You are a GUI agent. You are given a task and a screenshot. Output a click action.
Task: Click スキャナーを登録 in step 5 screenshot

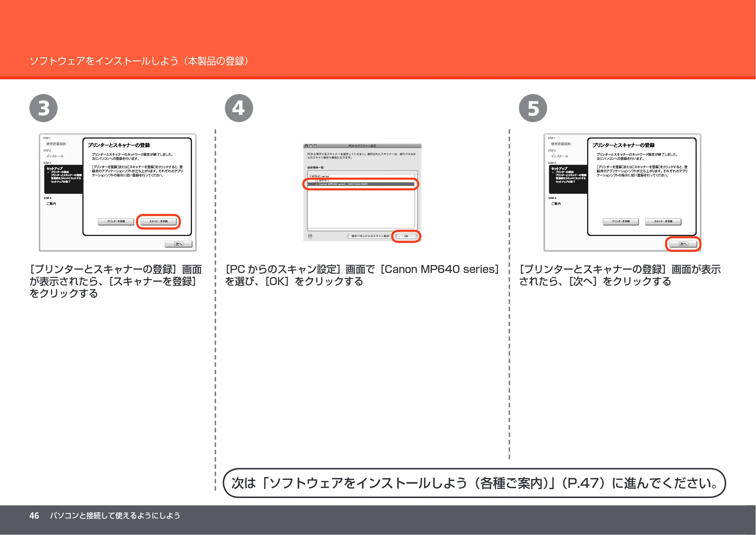pyautogui.click(x=663, y=222)
